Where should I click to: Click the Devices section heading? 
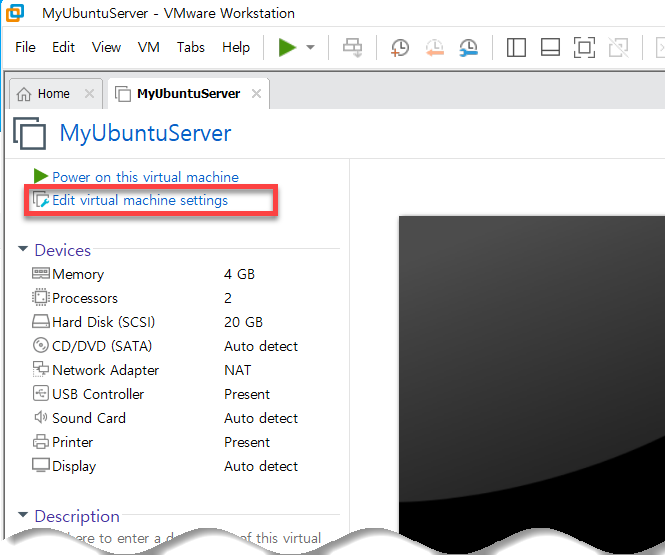pyautogui.click(x=62, y=250)
